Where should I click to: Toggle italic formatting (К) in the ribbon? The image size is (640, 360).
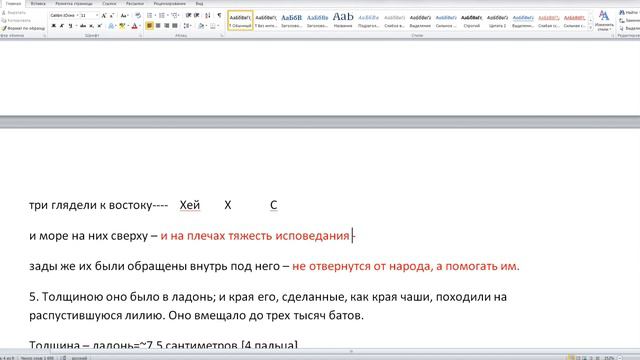pos(62,26)
